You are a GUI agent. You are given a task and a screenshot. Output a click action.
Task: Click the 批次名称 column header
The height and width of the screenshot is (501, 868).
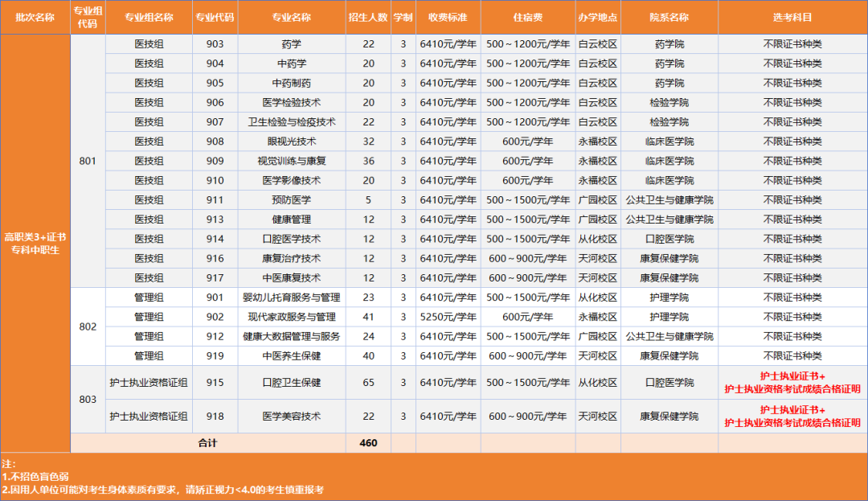35,17
